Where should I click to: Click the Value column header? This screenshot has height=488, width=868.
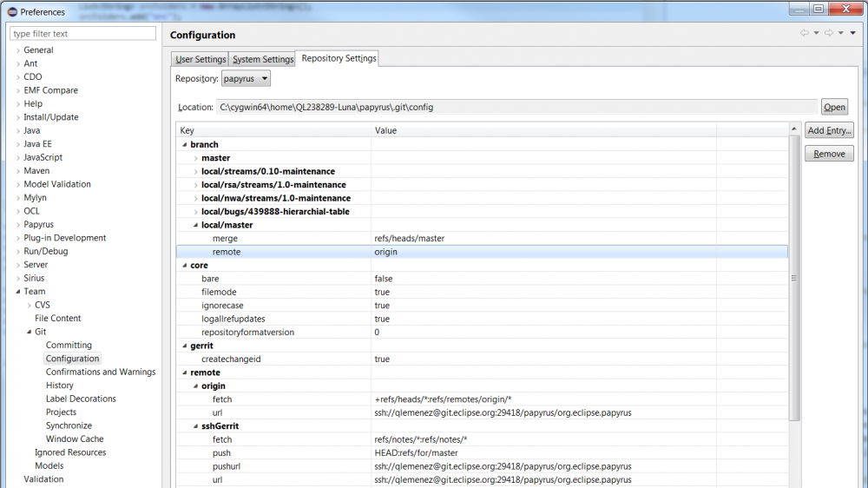543,130
